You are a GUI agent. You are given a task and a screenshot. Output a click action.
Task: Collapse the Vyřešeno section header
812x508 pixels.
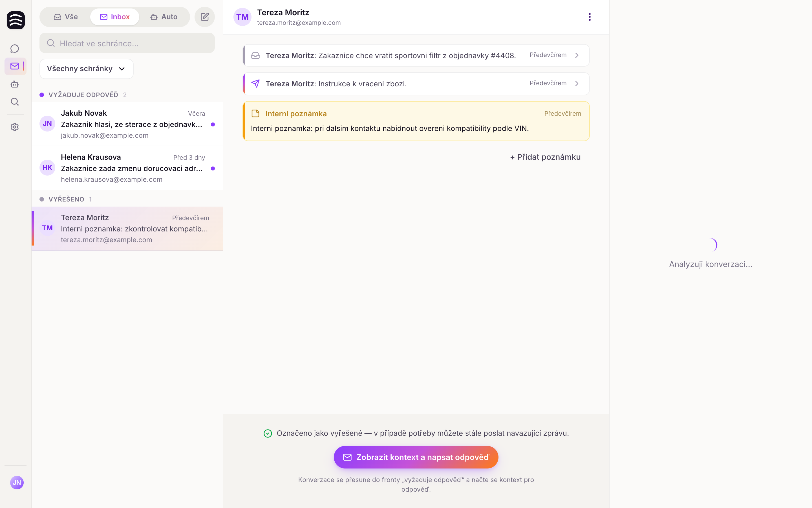pyautogui.click(x=66, y=199)
